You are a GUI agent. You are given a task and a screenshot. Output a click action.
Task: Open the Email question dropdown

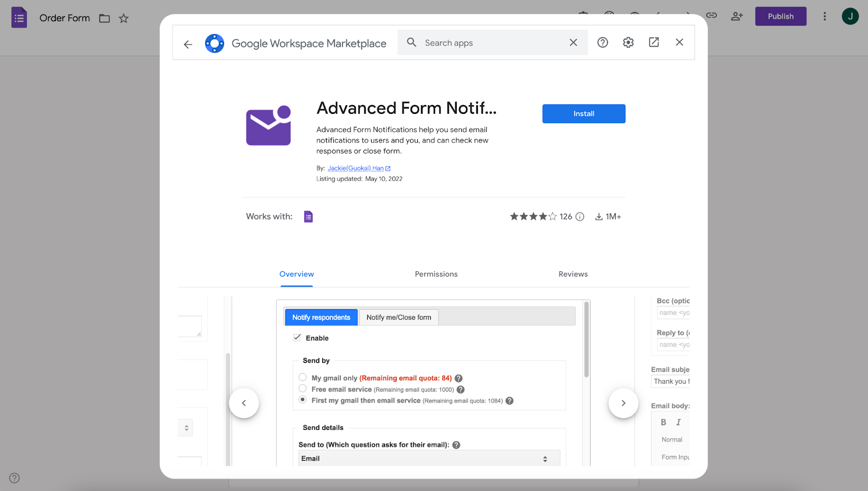click(429, 458)
